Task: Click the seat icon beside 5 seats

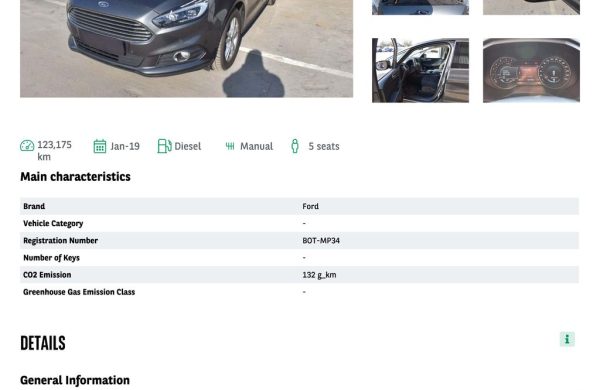Action: click(295, 146)
